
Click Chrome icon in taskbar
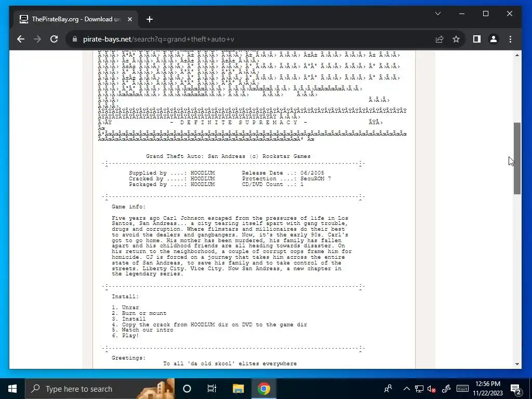tap(263, 389)
